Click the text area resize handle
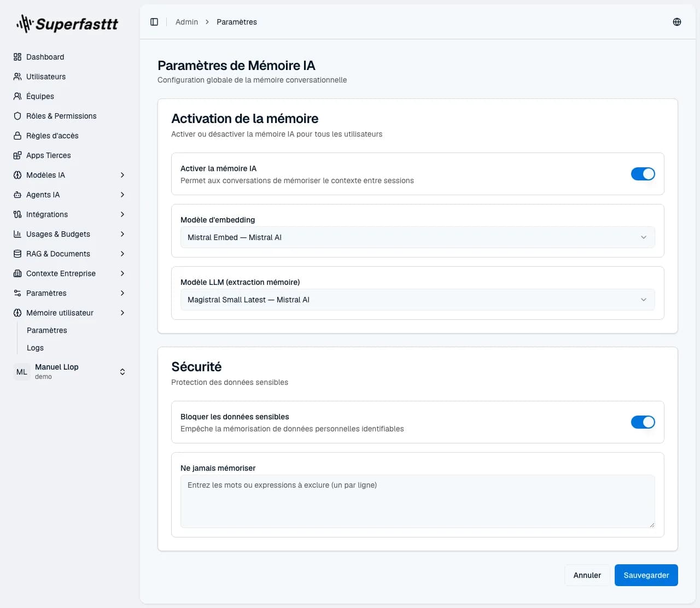The height and width of the screenshot is (608, 700). pyautogui.click(x=651, y=524)
